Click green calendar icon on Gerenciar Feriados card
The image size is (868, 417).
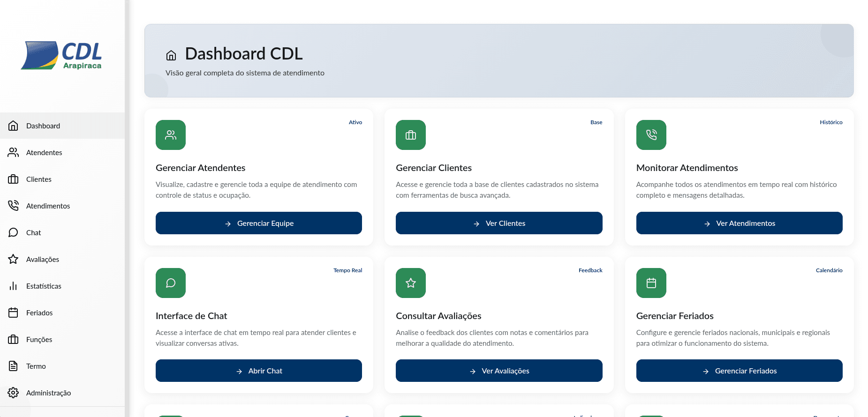click(651, 283)
